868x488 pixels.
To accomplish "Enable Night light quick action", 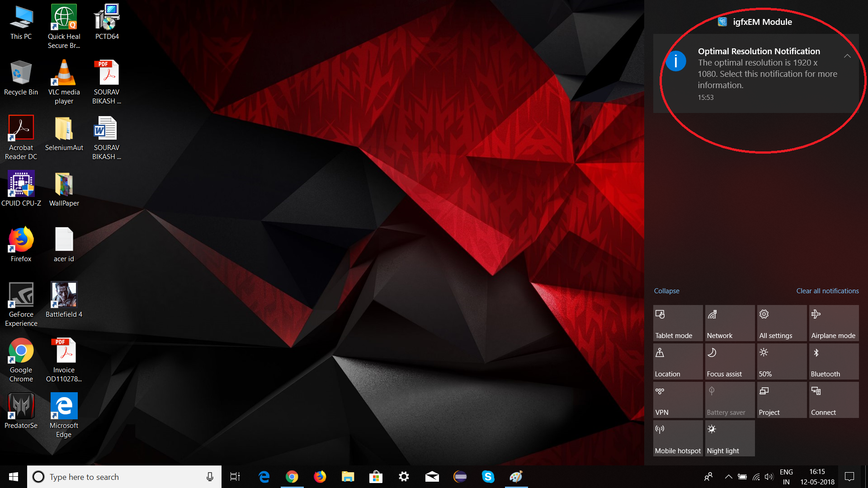I will tap(729, 438).
